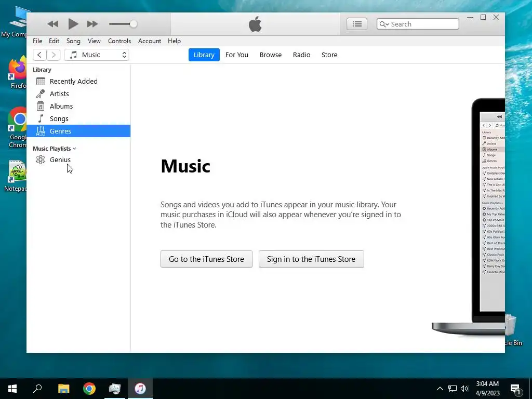Collapse the Music Playlists section chevron
The width and height of the screenshot is (532, 399).
[x=74, y=149]
